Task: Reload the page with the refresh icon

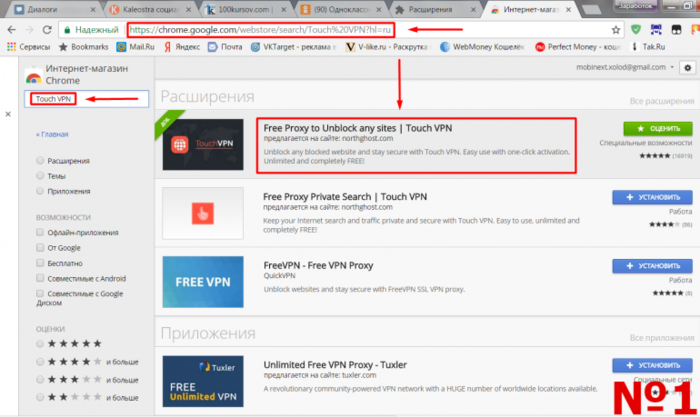Action: (47, 30)
